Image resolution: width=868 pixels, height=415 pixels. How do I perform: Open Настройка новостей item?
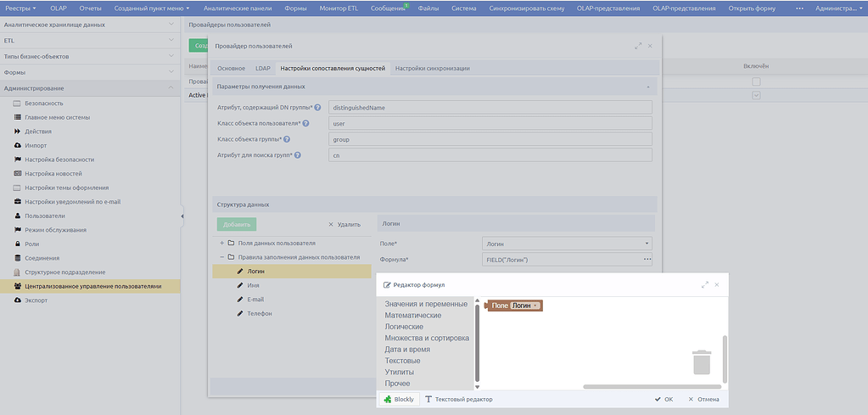tap(53, 174)
